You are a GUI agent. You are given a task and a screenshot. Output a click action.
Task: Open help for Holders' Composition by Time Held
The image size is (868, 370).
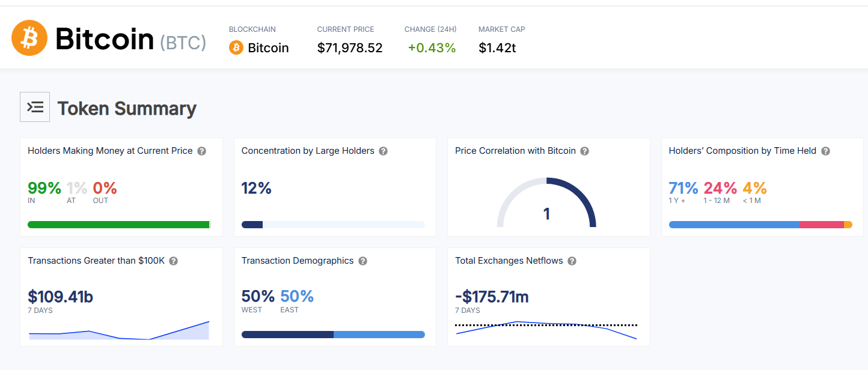(x=825, y=151)
